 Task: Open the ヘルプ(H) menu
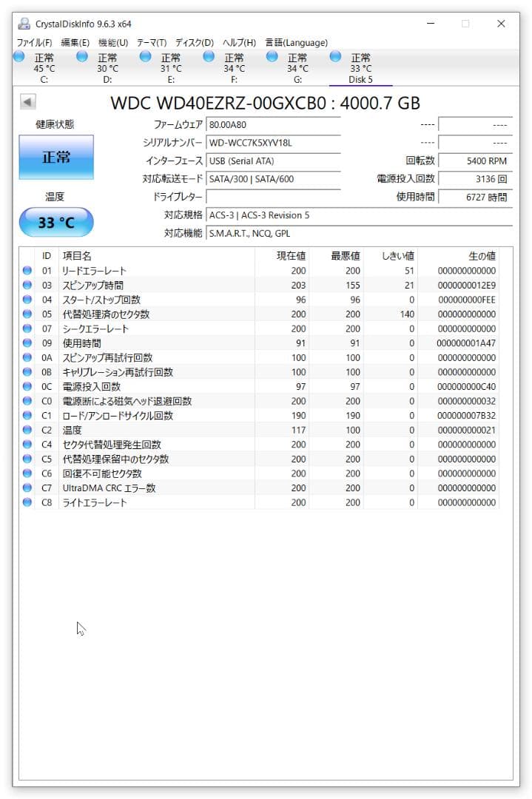240,42
